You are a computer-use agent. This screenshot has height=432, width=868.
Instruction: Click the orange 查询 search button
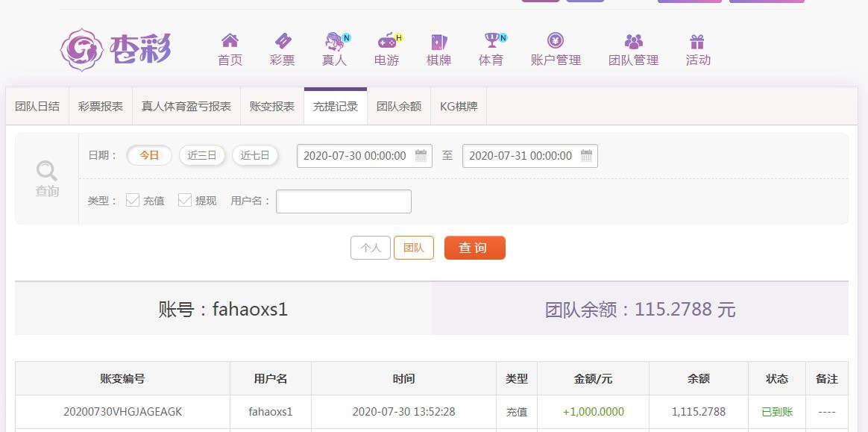[x=475, y=248]
